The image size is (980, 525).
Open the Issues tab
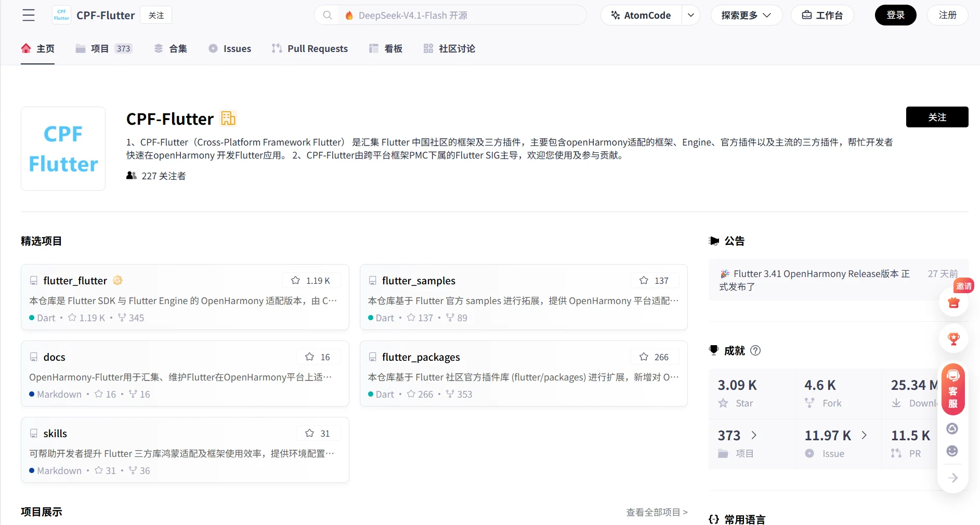229,48
